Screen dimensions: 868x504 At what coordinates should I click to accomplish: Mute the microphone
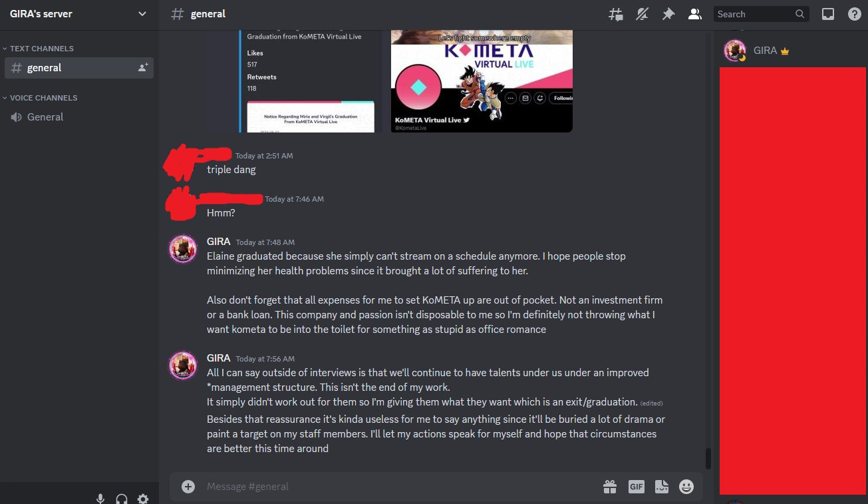point(100,499)
